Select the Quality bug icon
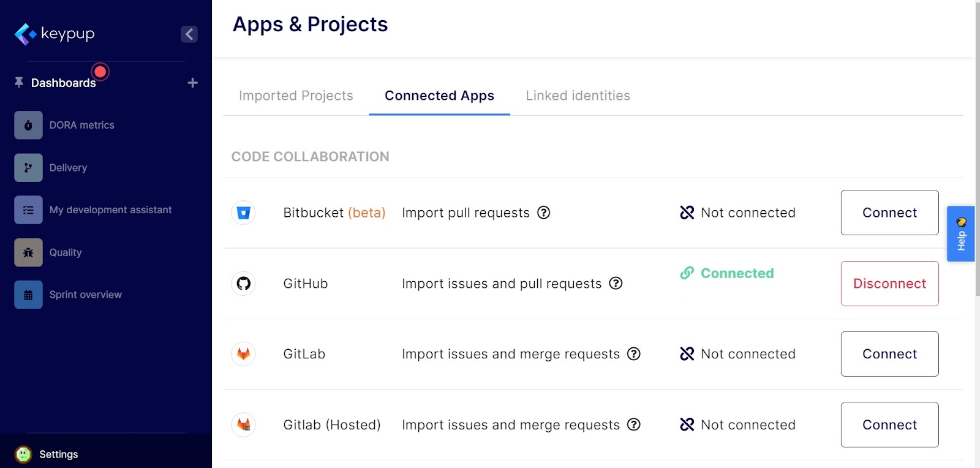Screen dimensions: 980x468 [x=28, y=252]
